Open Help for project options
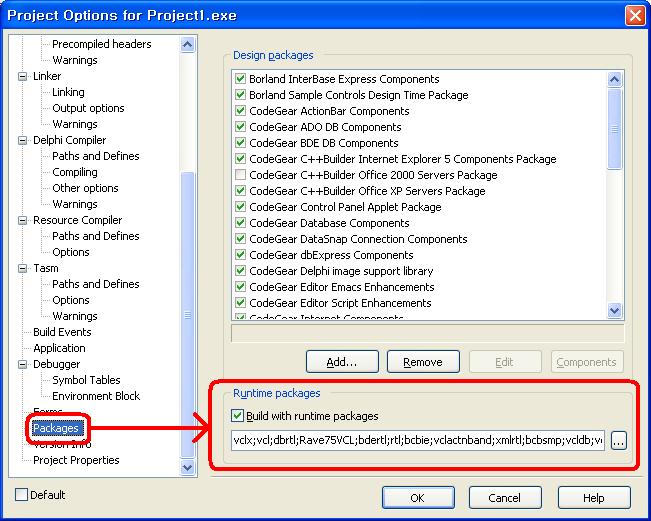651x521 pixels. (593, 497)
